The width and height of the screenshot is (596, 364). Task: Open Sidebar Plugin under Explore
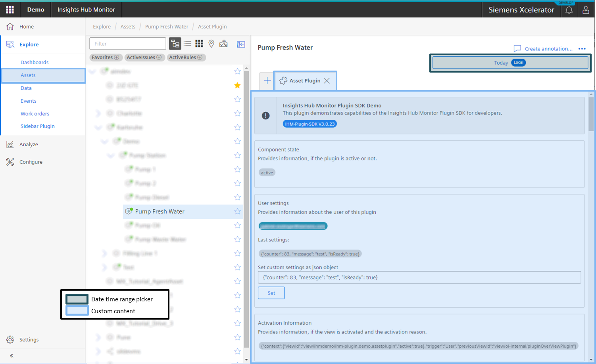38,126
